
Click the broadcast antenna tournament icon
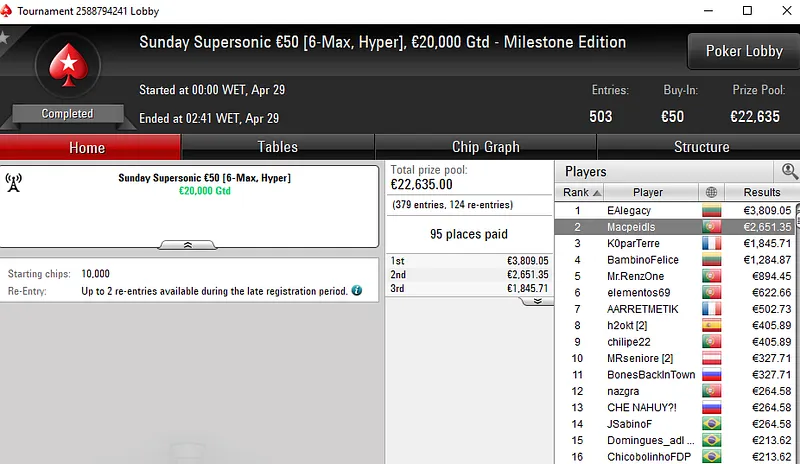coord(14,182)
